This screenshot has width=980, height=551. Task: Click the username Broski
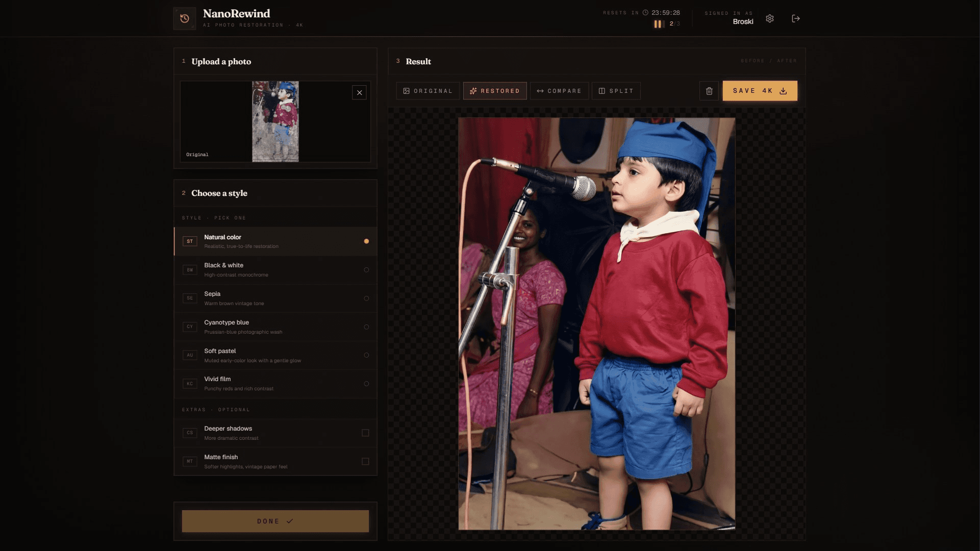pyautogui.click(x=743, y=21)
